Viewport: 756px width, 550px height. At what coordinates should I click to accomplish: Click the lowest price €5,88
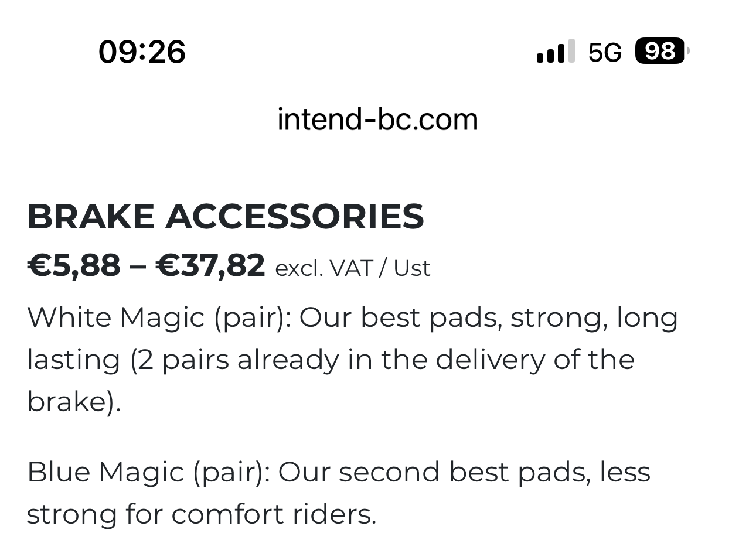[x=74, y=265]
